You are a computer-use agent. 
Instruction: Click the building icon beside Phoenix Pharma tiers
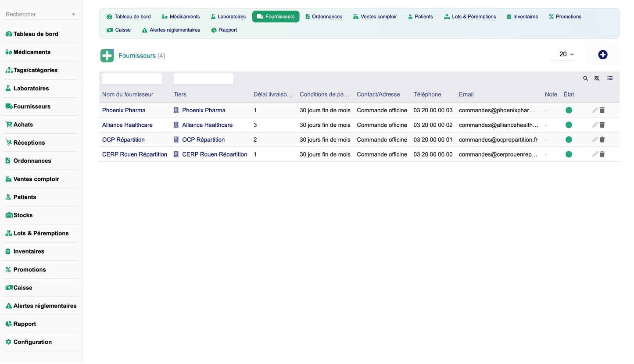(176, 111)
